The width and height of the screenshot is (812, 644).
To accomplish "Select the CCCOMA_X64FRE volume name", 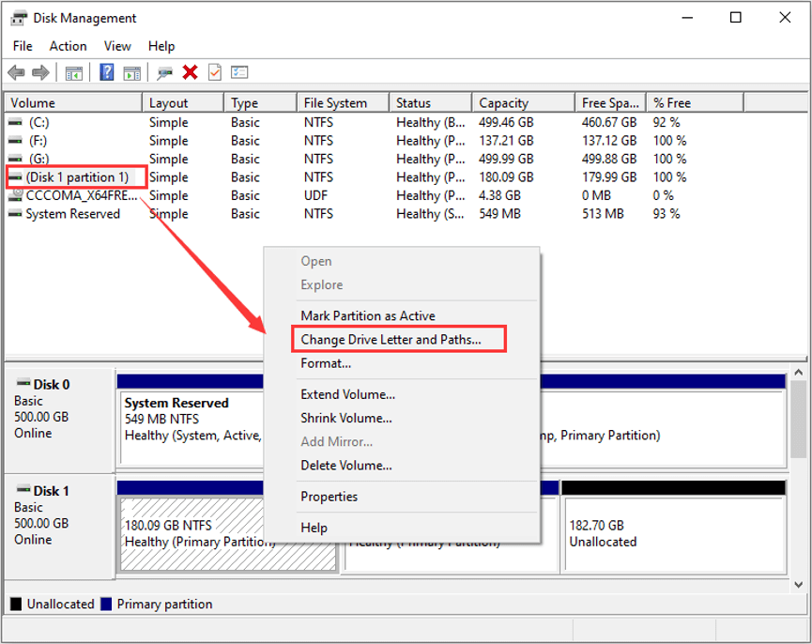I will click(82, 195).
